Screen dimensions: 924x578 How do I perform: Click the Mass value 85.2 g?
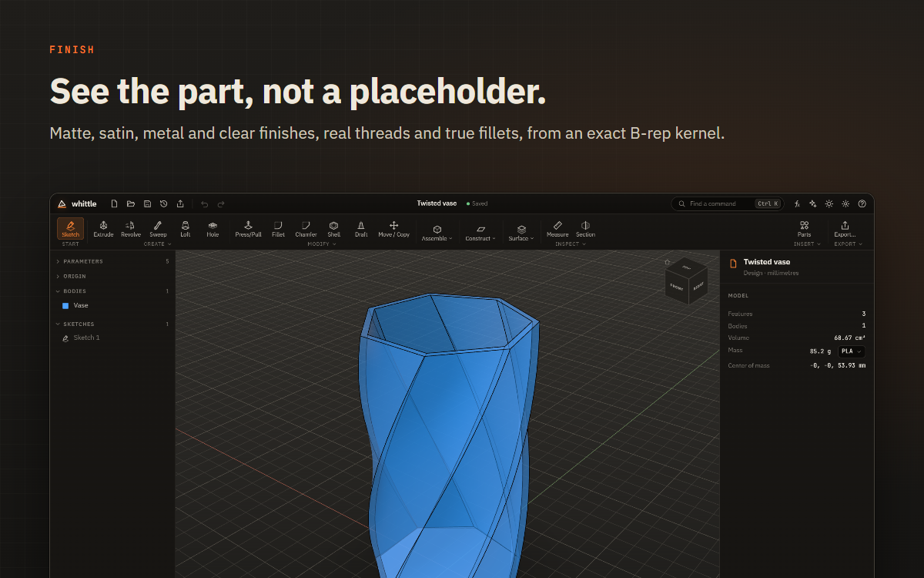click(820, 351)
